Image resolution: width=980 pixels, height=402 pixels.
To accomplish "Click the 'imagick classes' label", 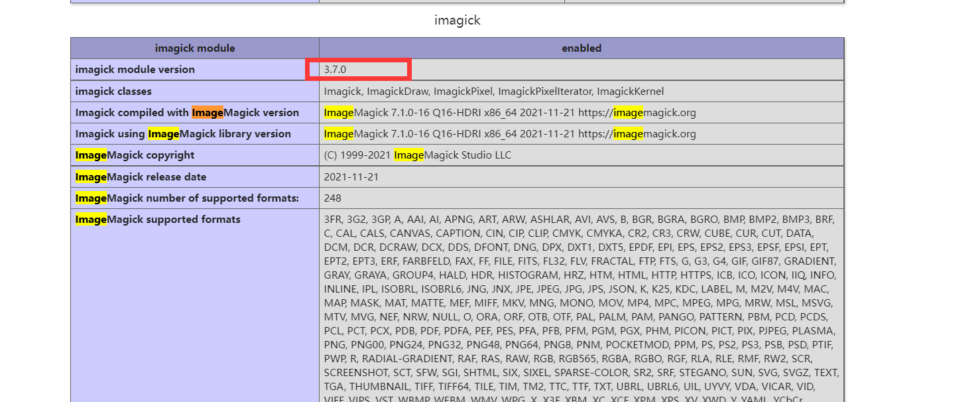I will pos(113,92).
